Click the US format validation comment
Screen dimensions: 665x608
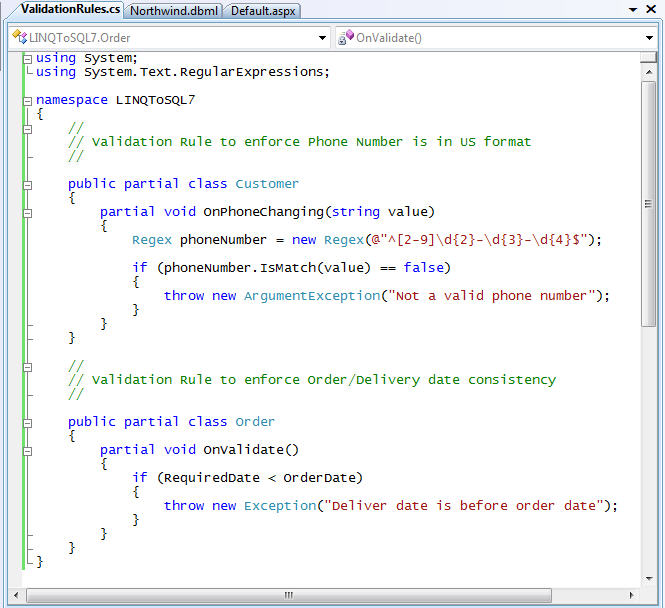click(x=299, y=142)
